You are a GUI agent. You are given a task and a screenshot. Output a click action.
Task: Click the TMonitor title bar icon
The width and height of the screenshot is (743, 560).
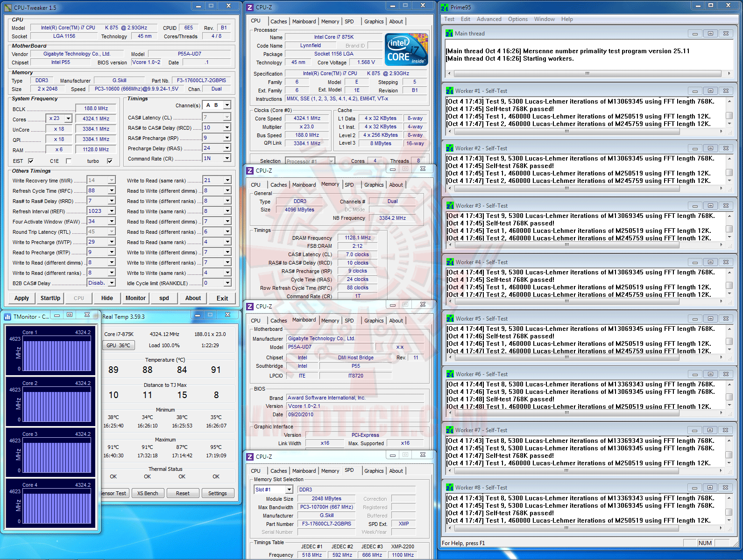point(7,316)
